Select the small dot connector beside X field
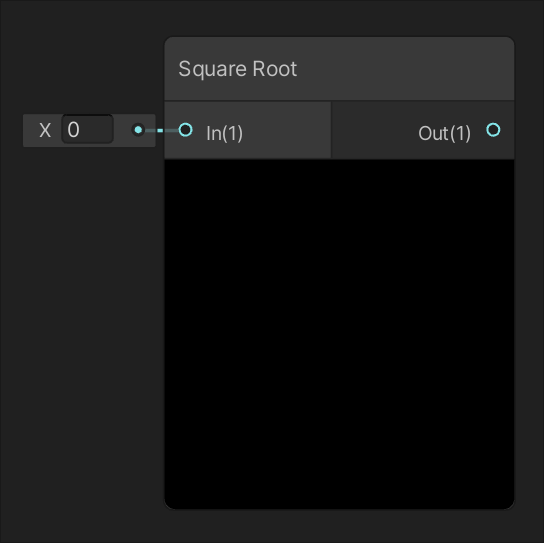This screenshot has height=543, width=544. click(138, 130)
